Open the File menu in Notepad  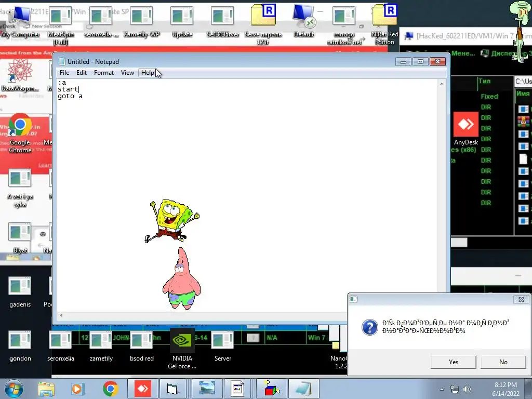click(x=64, y=73)
